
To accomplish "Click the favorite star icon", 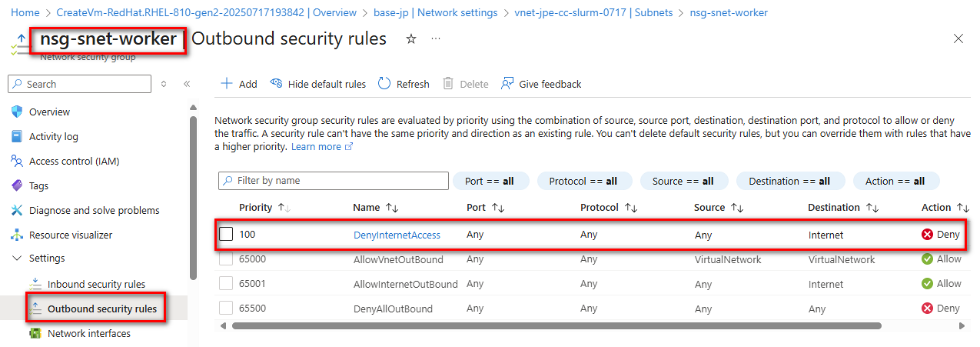I will (x=410, y=39).
